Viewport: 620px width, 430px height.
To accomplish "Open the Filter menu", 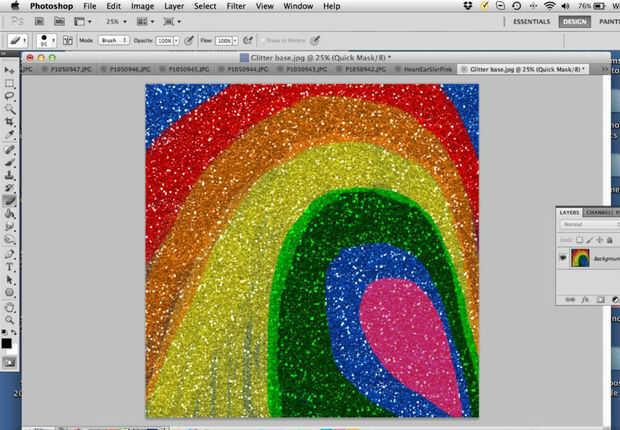I will click(x=236, y=6).
